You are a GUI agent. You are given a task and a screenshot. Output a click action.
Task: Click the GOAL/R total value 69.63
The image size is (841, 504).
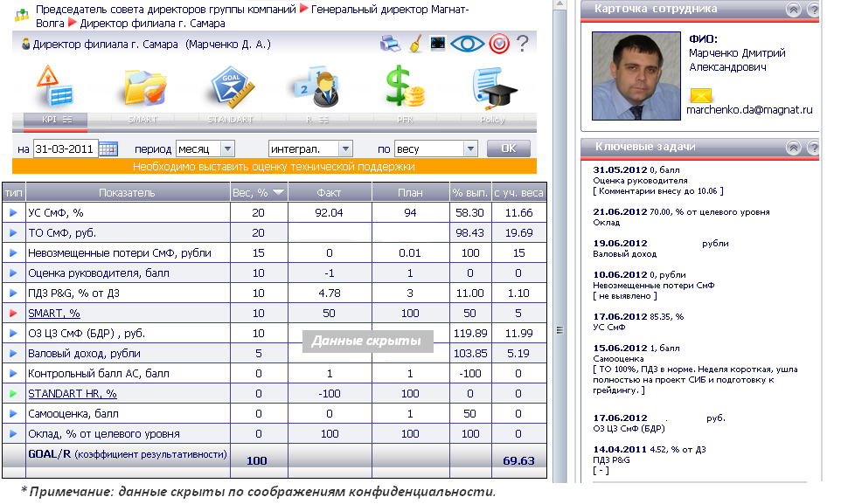click(x=518, y=460)
